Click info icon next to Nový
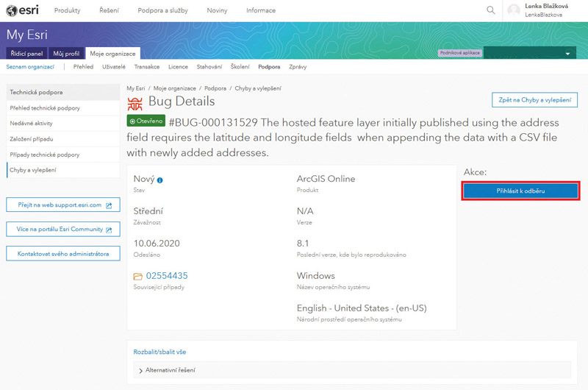Viewport: 588px width, 390px height. (159, 180)
